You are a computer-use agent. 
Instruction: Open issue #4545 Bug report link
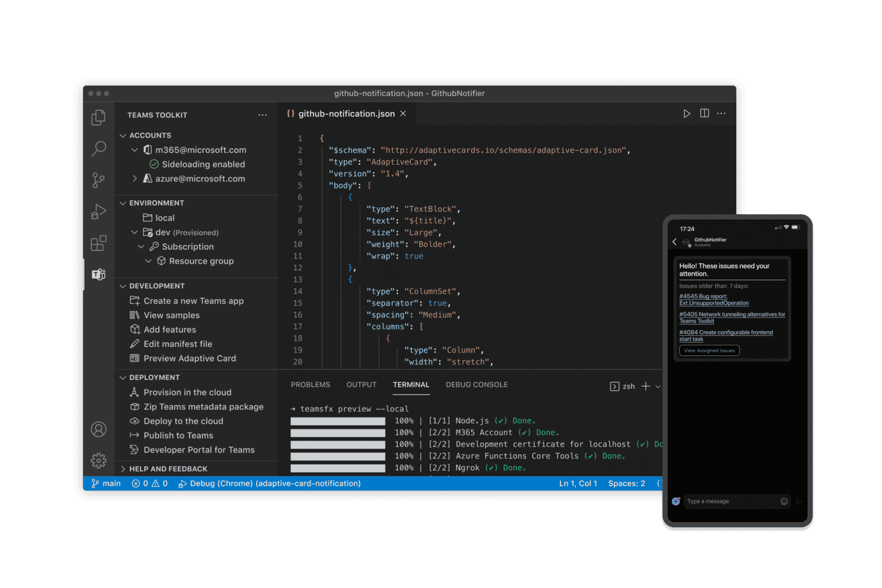(714, 300)
